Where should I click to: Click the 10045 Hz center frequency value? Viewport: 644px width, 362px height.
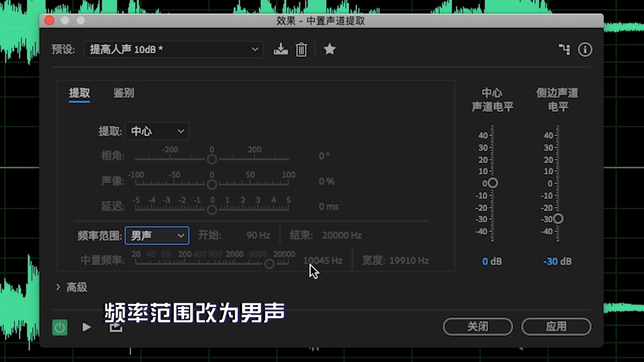323,260
